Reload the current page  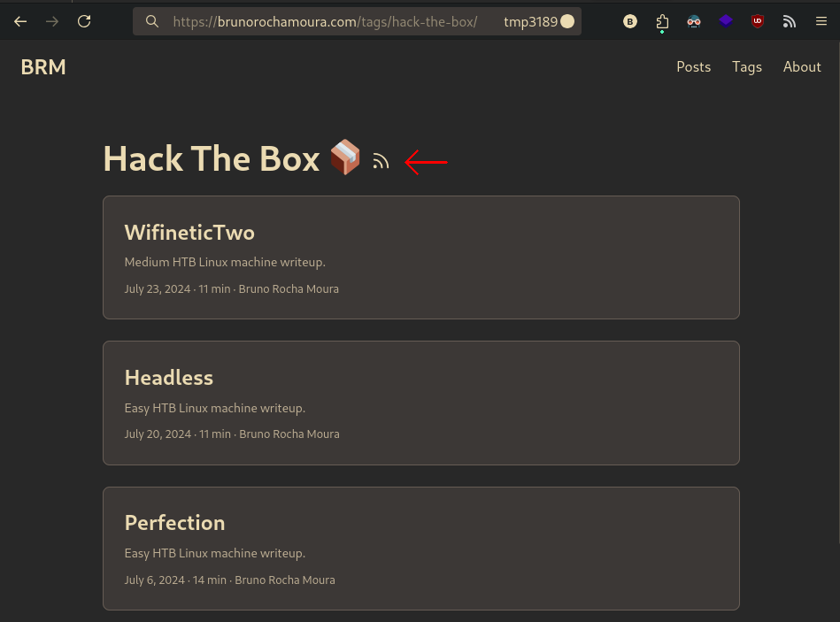(84, 21)
